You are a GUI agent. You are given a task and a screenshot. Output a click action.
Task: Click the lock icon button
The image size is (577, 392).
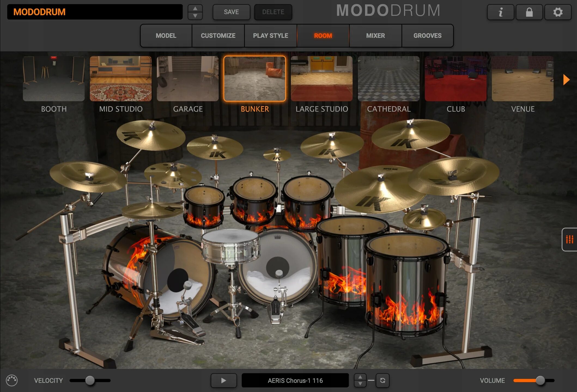coord(529,12)
